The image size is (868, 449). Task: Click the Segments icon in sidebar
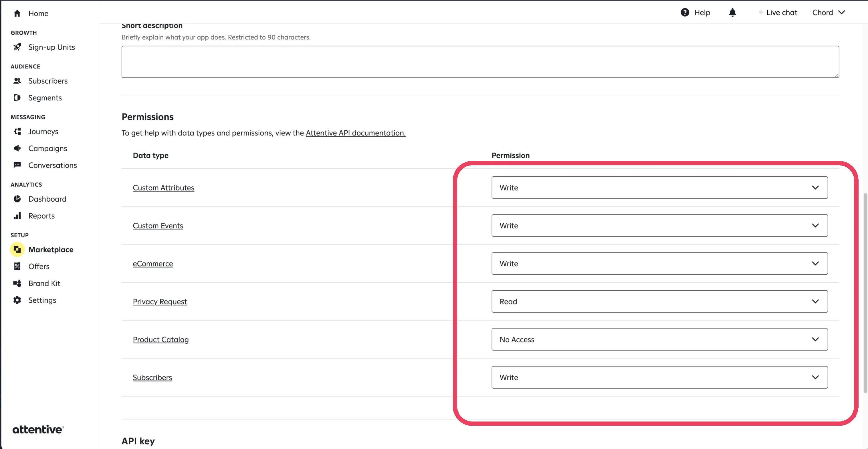click(x=17, y=98)
